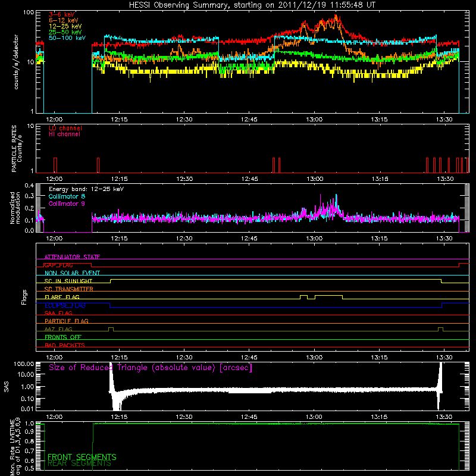Click the HESSI Observing Summary title text
The height and width of the screenshot is (476, 476).
tap(252, 5)
